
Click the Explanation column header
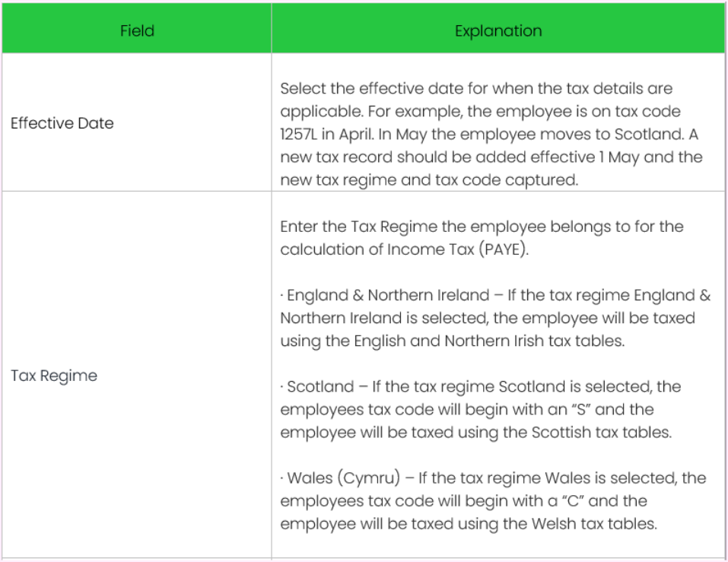point(498,31)
